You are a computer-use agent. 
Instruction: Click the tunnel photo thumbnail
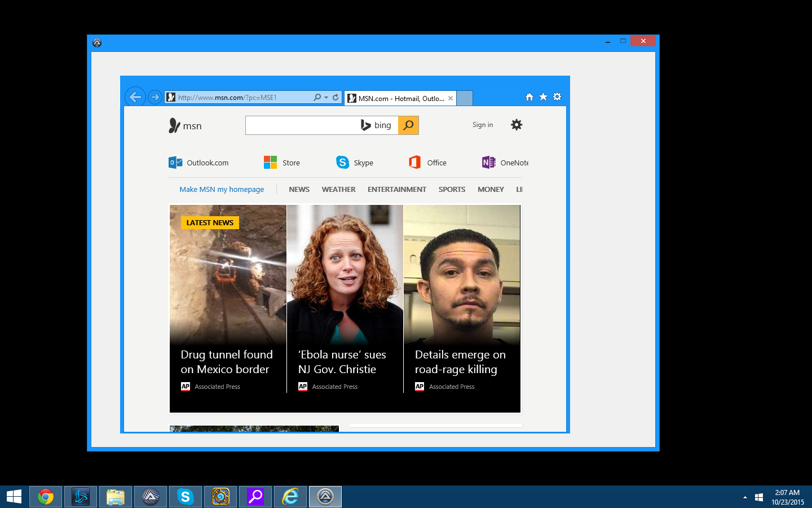(228, 275)
